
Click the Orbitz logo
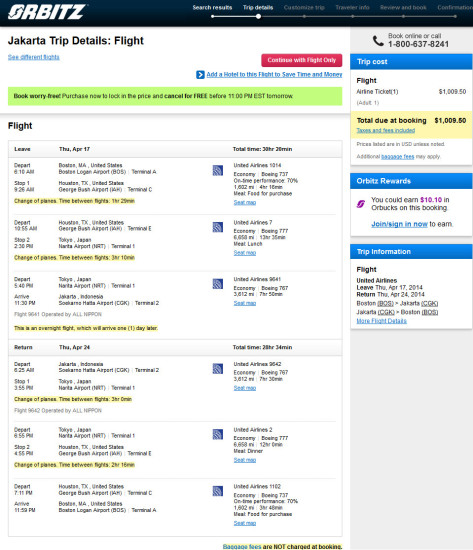coord(47,12)
